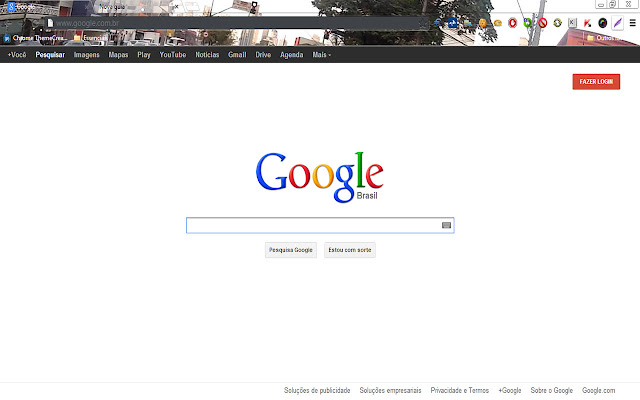Close the Nova guia tab
The width and height of the screenshot is (640, 400).
176,7
